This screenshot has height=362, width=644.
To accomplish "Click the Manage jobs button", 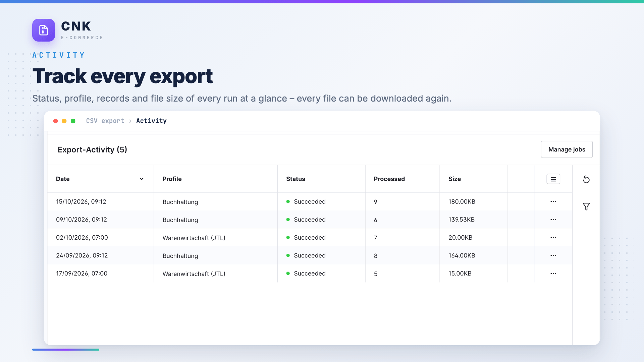I will click(567, 149).
